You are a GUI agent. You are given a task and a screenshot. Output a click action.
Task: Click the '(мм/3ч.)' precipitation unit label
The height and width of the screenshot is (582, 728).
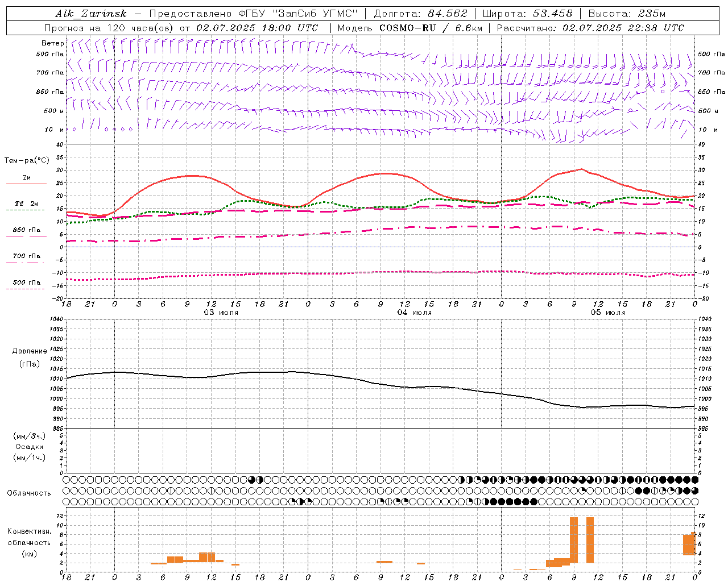click(x=30, y=436)
